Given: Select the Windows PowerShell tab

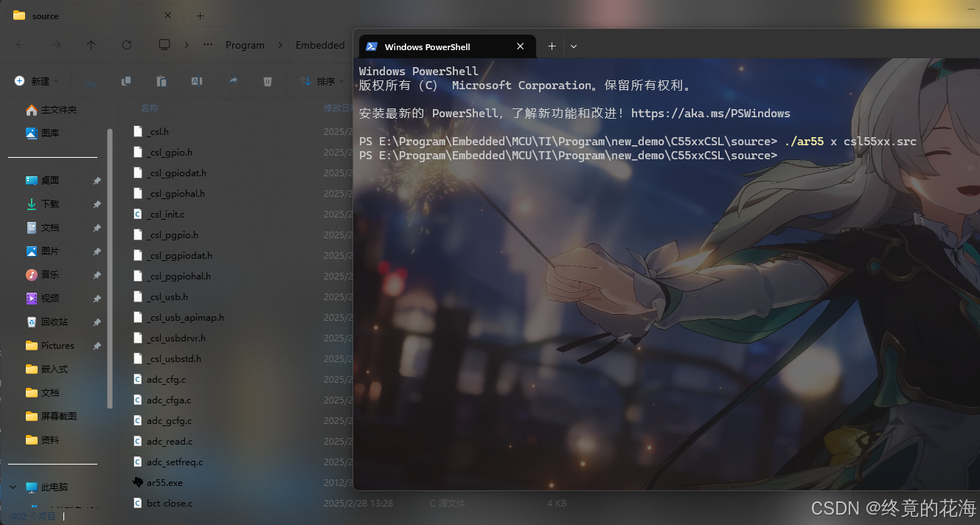Looking at the screenshot, I should [445, 46].
